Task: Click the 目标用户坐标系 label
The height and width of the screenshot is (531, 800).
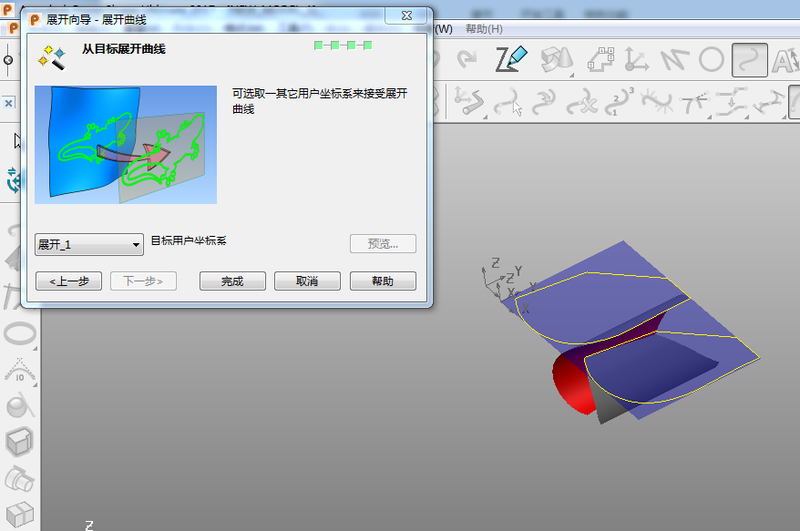Action: [188, 241]
